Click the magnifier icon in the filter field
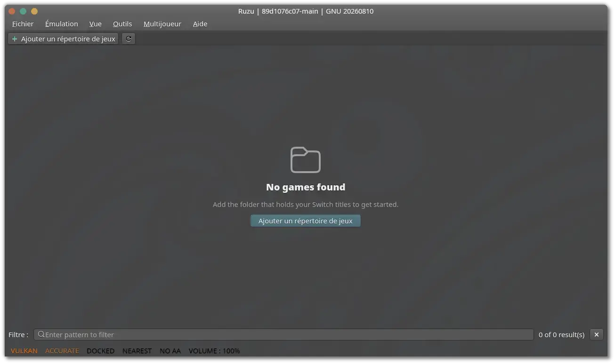 point(41,334)
